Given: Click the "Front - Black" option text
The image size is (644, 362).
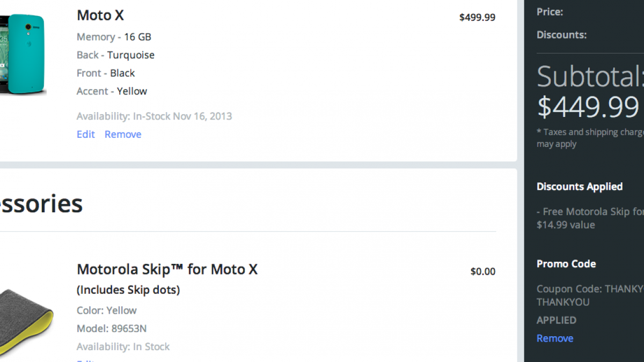Looking at the screenshot, I should [106, 73].
